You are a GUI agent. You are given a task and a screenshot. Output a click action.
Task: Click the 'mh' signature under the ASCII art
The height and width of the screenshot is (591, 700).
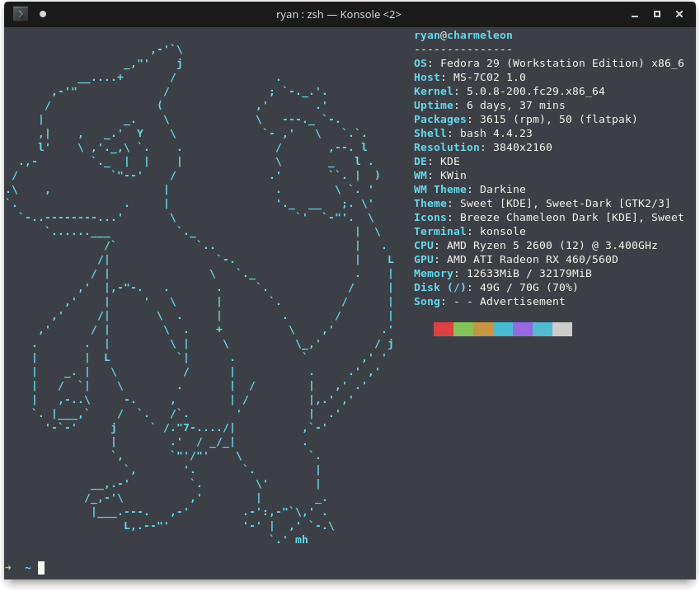(x=301, y=540)
